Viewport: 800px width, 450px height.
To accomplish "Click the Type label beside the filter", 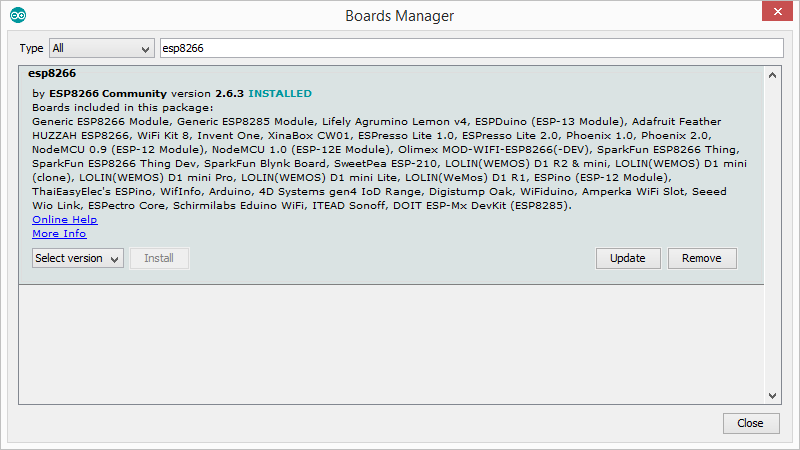I will (32, 48).
